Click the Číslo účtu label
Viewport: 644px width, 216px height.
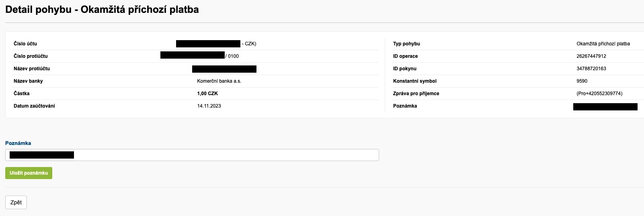click(25, 44)
